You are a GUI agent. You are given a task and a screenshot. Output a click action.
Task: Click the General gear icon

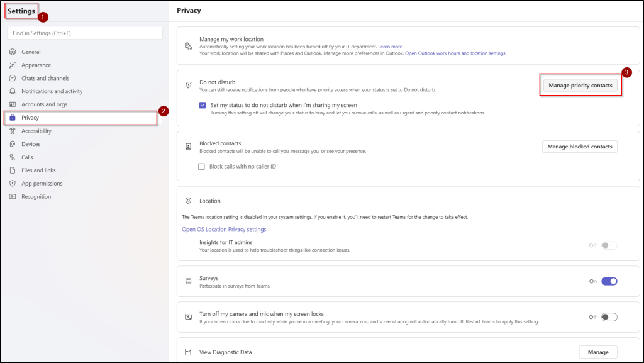click(x=13, y=52)
